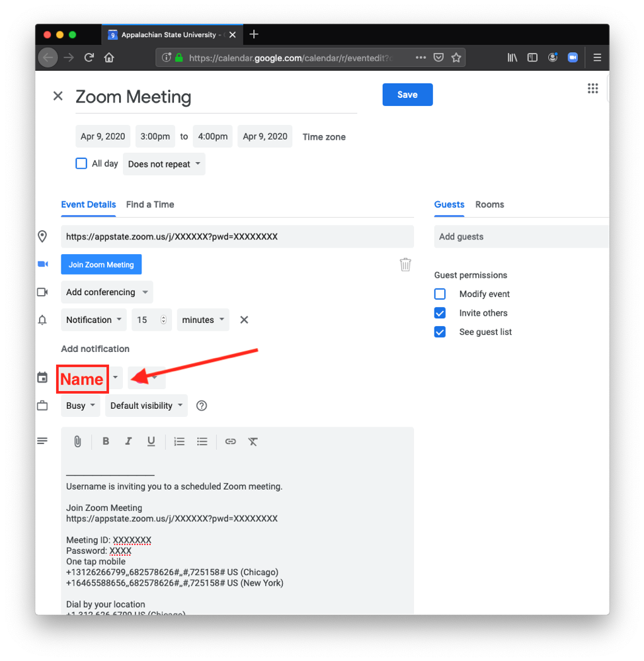This screenshot has width=644, height=661.
Task: Remove formatting from description text
Action: tap(253, 441)
